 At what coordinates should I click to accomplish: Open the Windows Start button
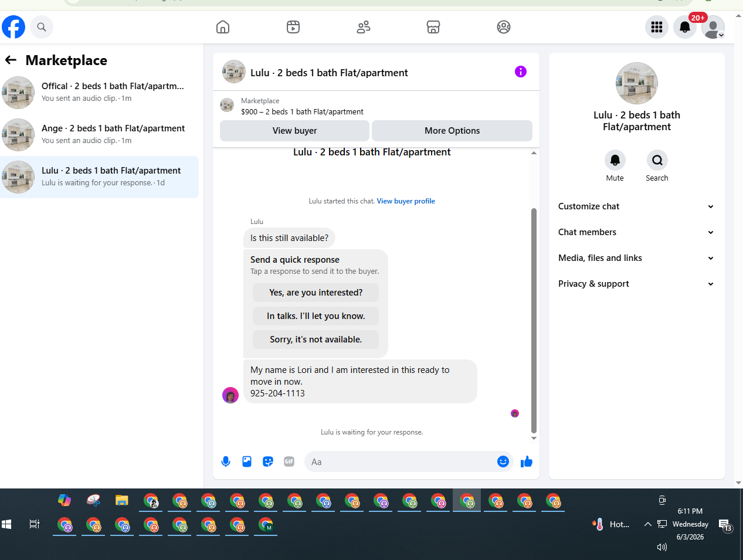[6, 524]
